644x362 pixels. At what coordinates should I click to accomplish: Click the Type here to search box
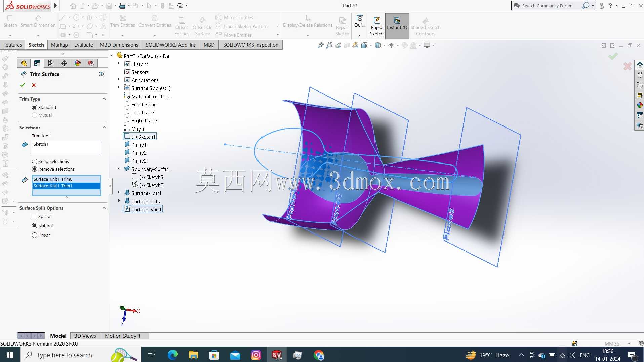81,355
